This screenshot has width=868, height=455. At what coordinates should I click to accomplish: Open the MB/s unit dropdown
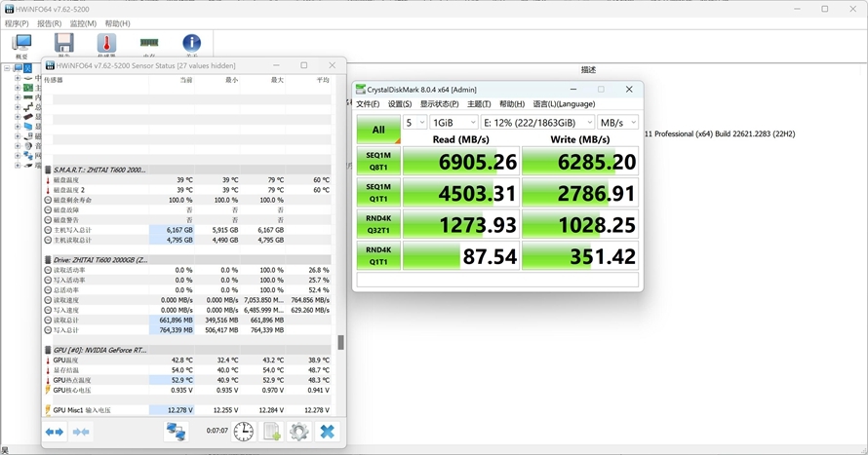[x=617, y=123]
